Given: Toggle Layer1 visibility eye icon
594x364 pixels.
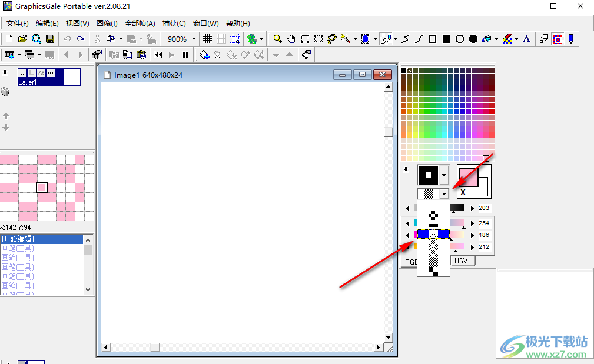Looking at the screenshot, I should [23, 72].
